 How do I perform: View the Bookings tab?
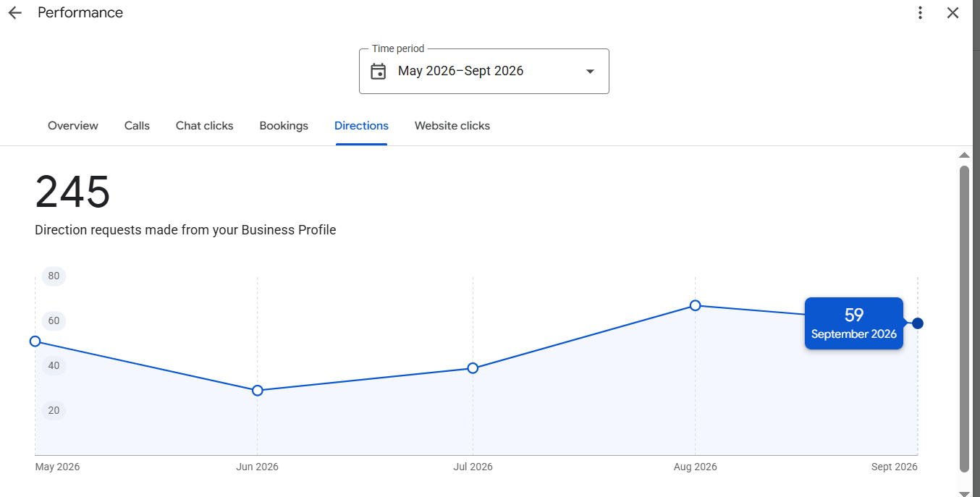click(284, 126)
